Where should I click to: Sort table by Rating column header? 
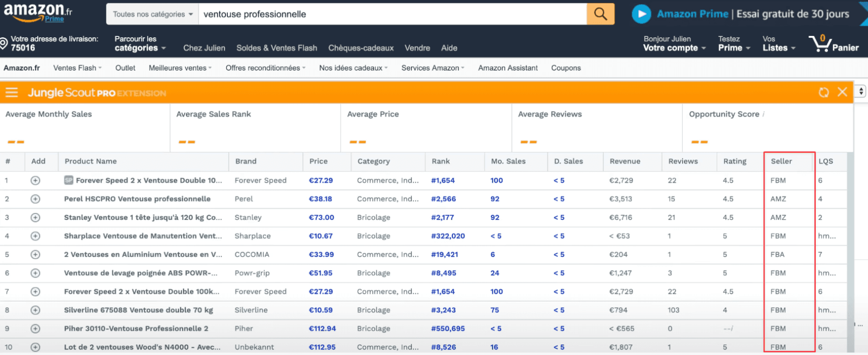pos(735,161)
